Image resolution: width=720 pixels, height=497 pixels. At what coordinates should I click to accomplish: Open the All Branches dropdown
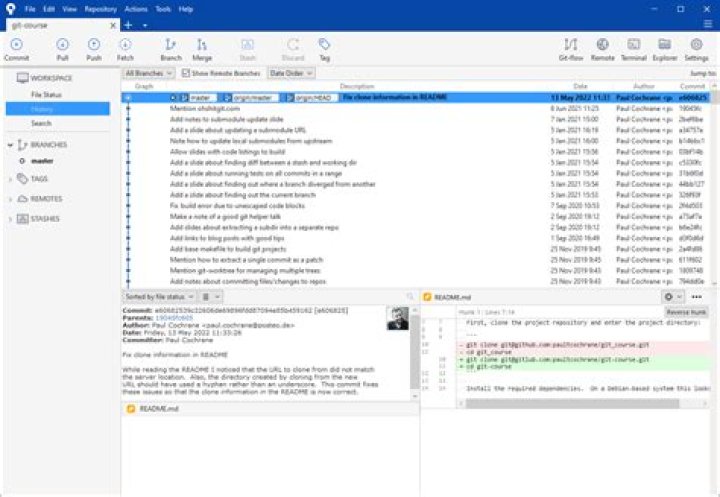click(x=148, y=73)
